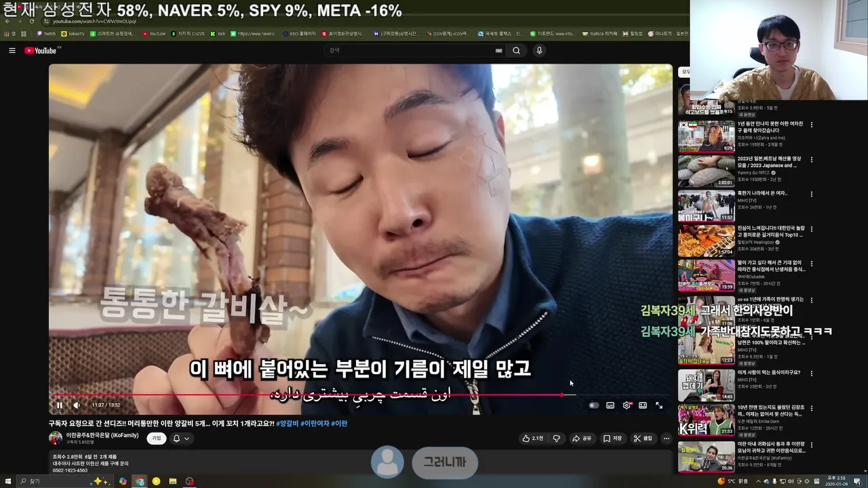This screenshot has height=488, width=868.
Task: Open '이게 사람이 먹는 음식이라구요?' video title
Action: coord(768,372)
